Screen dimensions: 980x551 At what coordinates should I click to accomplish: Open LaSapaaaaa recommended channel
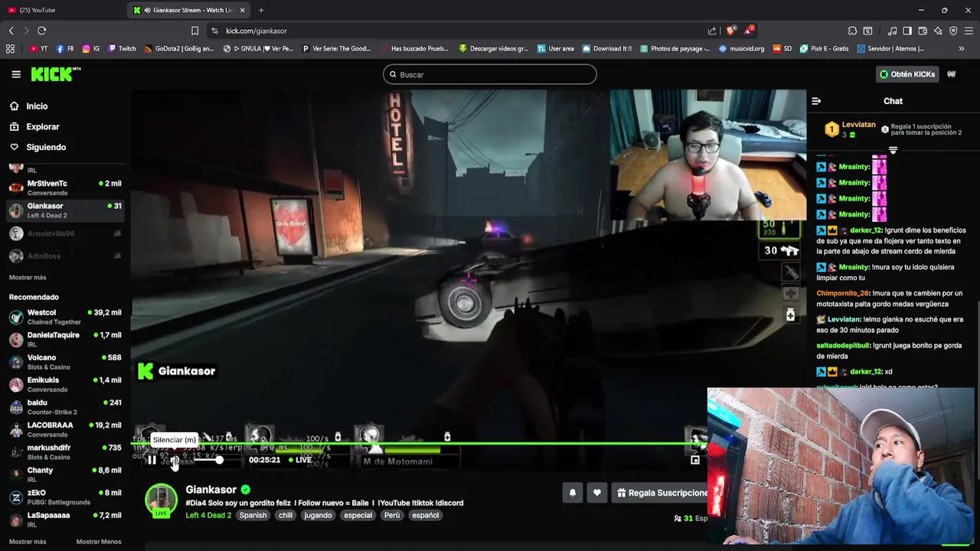[65, 519]
